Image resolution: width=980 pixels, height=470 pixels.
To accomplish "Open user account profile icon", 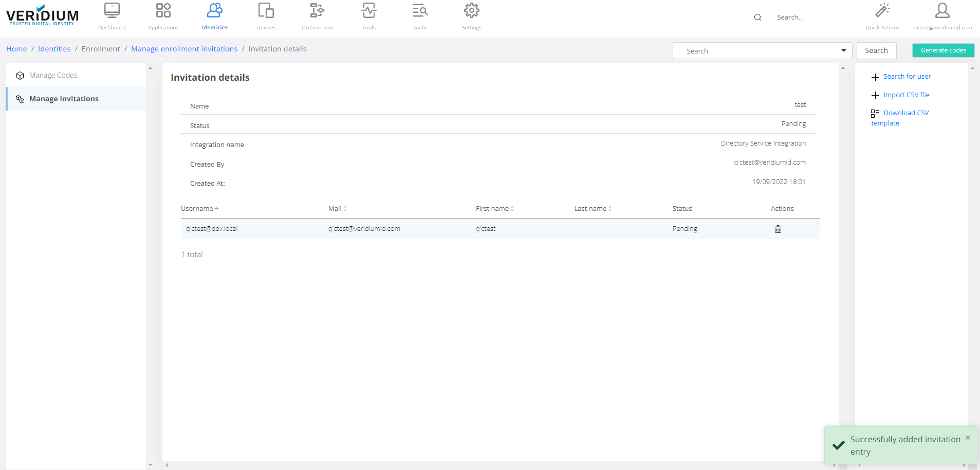I will point(942,11).
